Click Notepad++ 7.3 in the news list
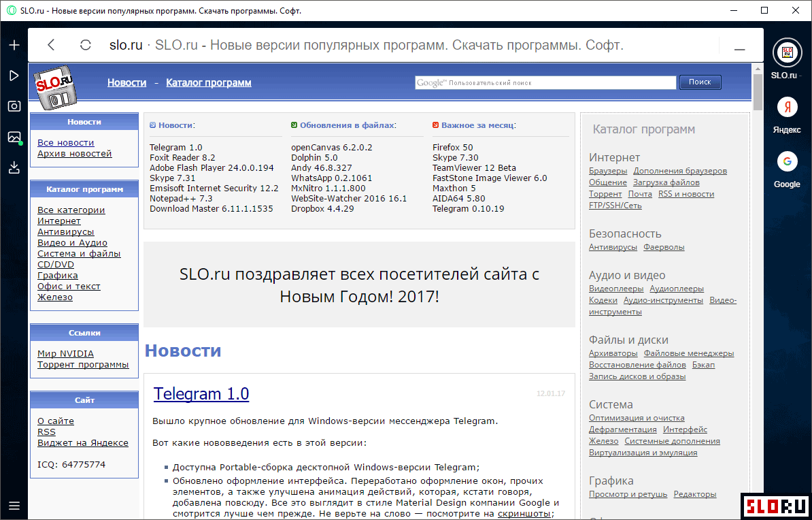The width and height of the screenshot is (812, 520). (x=182, y=199)
